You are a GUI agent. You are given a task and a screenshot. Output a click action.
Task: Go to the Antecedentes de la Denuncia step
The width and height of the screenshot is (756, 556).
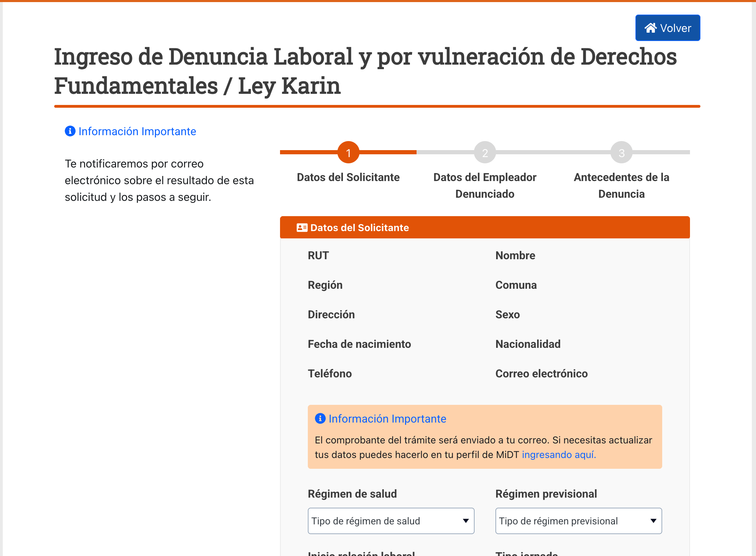[622, 186]
